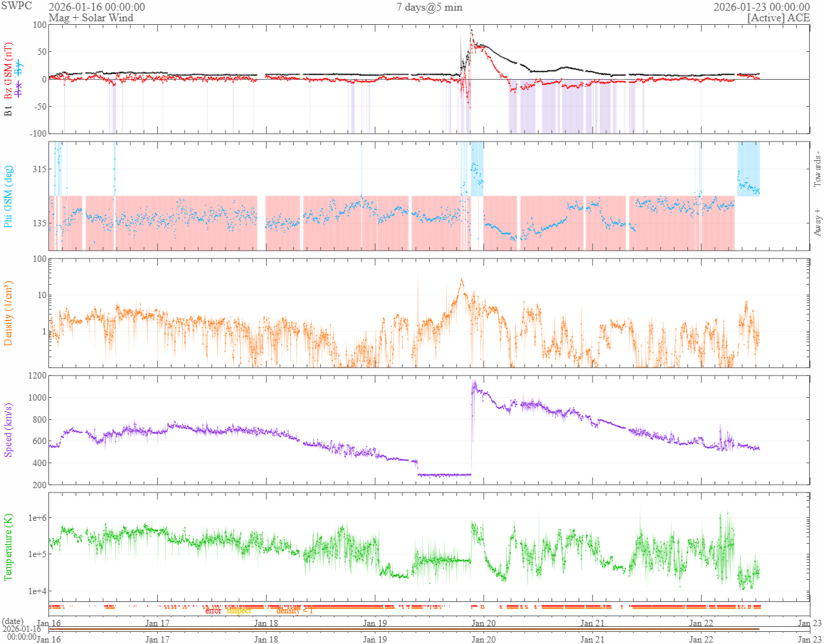
Task: Click the red 'error' flag legend
Action: tap(213, 611)
